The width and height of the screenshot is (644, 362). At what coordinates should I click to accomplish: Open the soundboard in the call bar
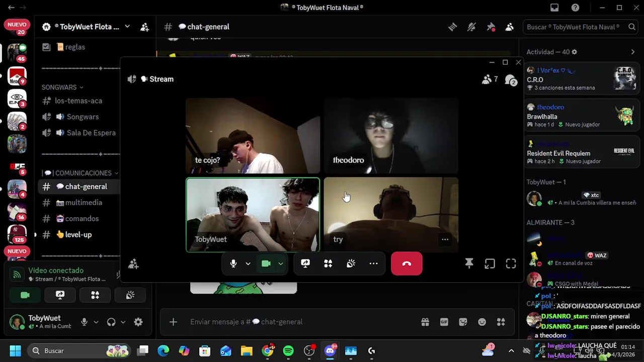click(x=351, y=263)
